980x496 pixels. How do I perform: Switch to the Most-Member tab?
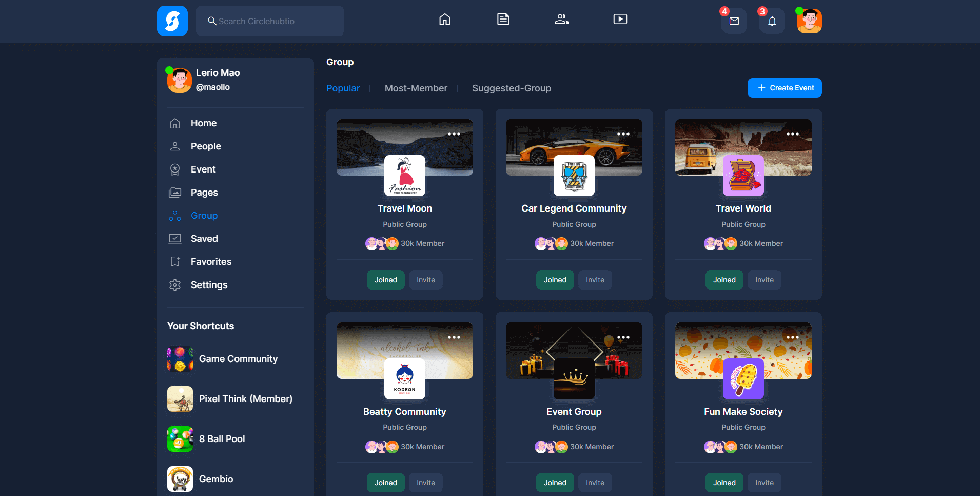tap(416, 88)
